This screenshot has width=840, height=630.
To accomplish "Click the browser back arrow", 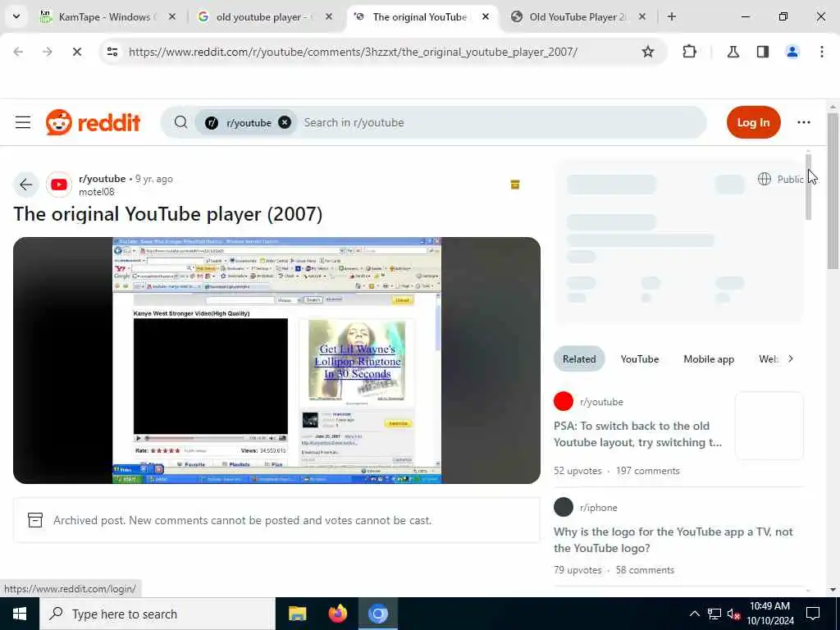I will [18, 52].
